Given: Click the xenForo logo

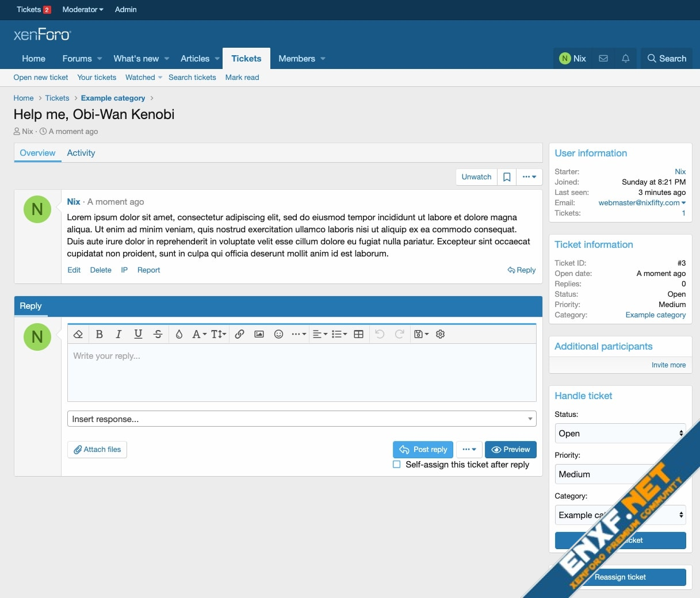Looking at the screenshot, I should pos(42,35).
